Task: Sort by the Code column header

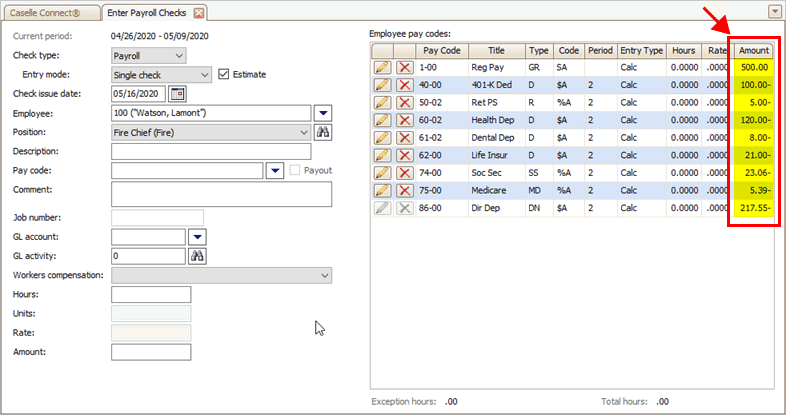Action: [569, 51]
